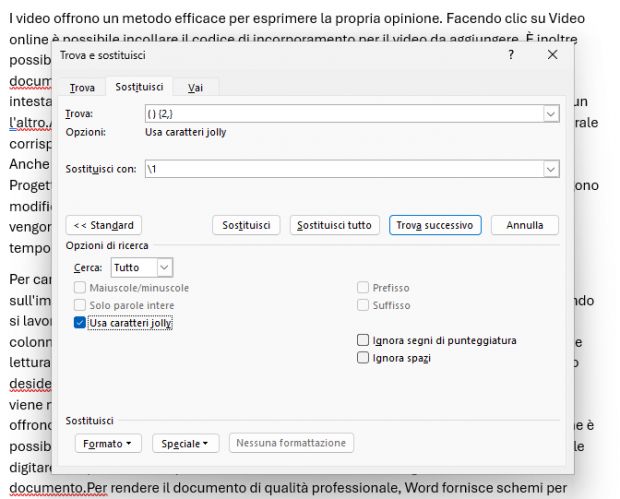
Task: Close the Trova e sostituisci dialog
Action: [x=552, y=56]
